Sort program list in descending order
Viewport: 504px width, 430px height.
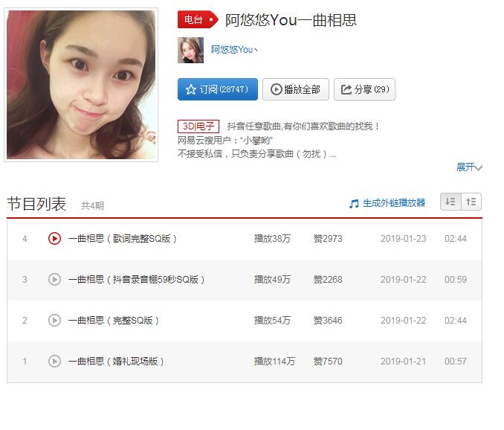[x=450, y=202]
